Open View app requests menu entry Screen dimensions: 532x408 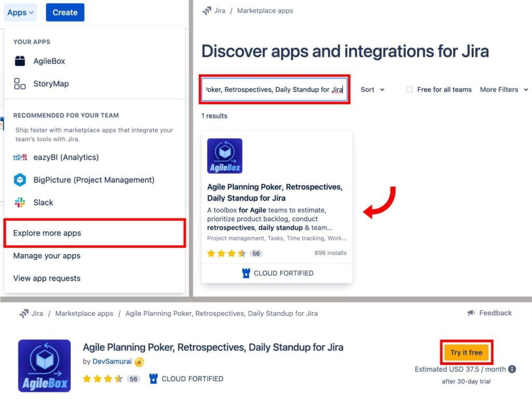pos(47,278)
